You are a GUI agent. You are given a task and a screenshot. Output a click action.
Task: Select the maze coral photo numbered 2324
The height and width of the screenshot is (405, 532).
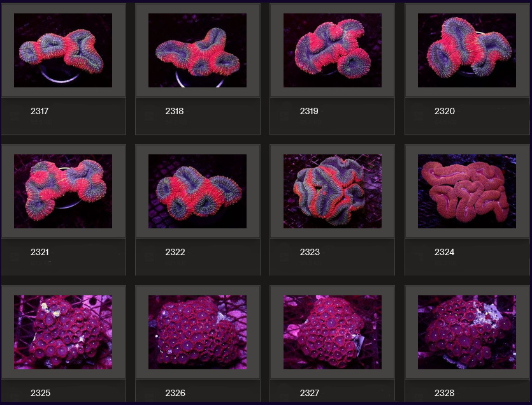click(x=467, y=191)
